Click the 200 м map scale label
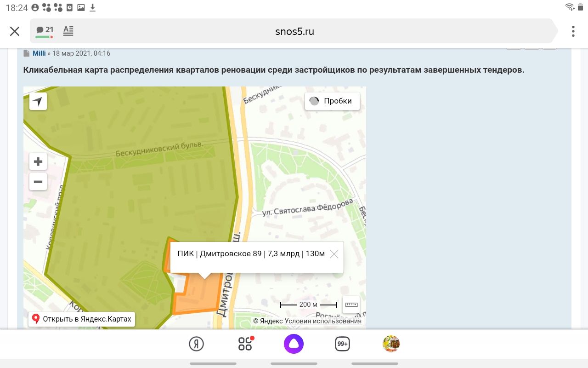 coord(308,305)
